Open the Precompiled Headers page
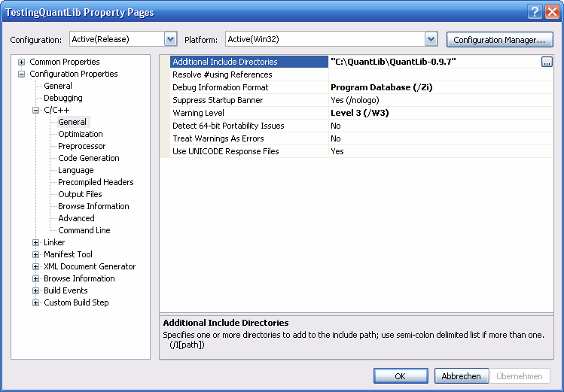This screenshot has height=392, width=564. coord(96,182)
